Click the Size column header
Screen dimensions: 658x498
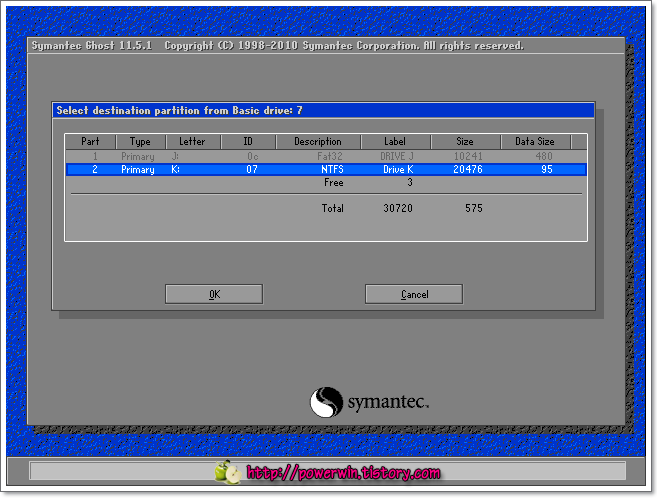(465, 142)
